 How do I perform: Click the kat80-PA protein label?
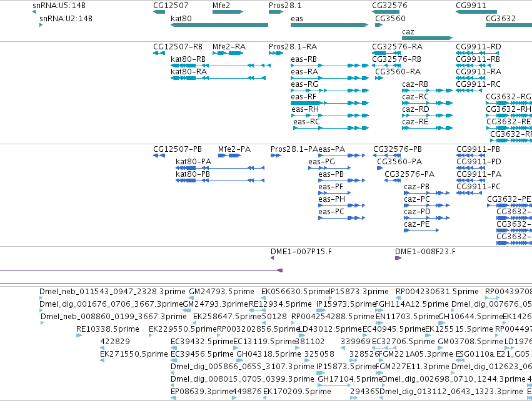[x=193, y=162]
